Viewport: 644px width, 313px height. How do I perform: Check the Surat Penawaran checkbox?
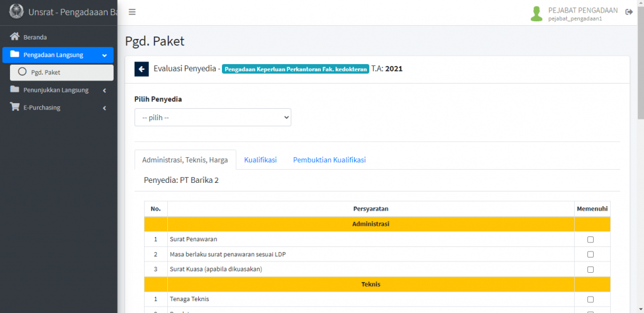click(590, 239)
